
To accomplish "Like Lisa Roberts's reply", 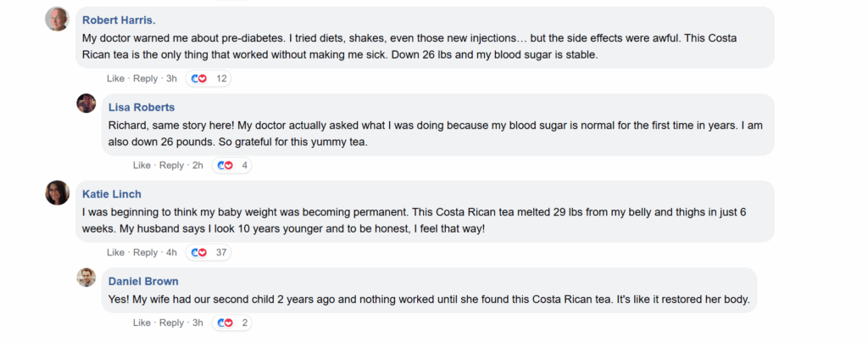I will click(x=142, y=165).
